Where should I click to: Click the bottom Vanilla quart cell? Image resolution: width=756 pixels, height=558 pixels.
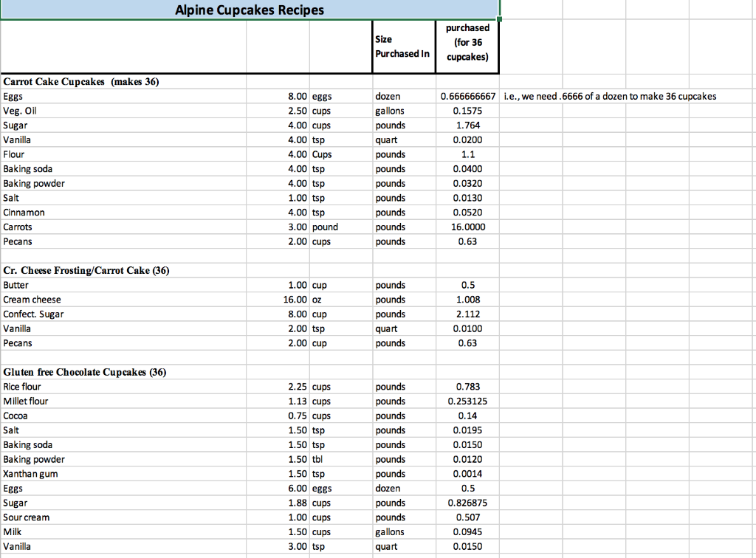[x=390, y=546]
